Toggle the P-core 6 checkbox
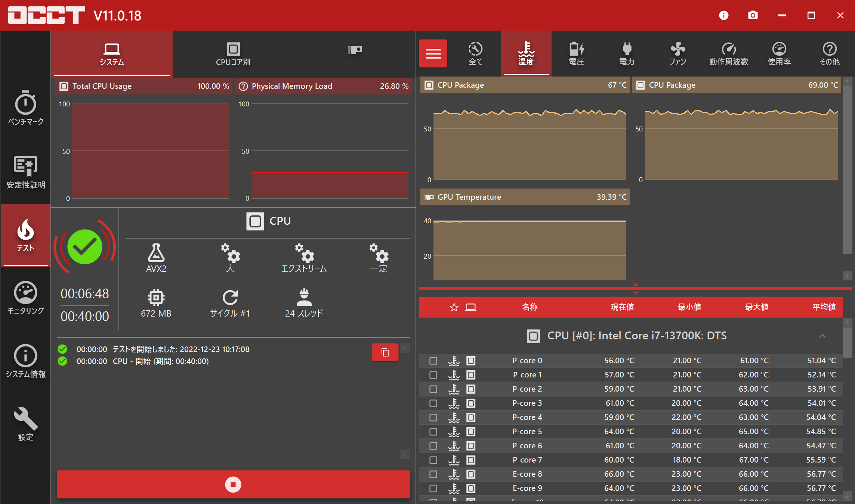This screenshot has width=855, height=504. tap(433, 446)
